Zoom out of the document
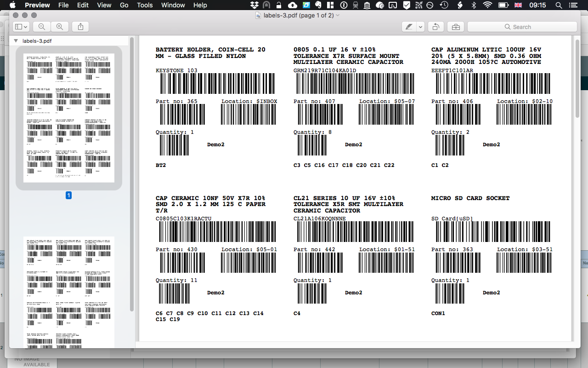Image resolution: width=588 pixels, height=368 pixels. (x=42, y=27)
